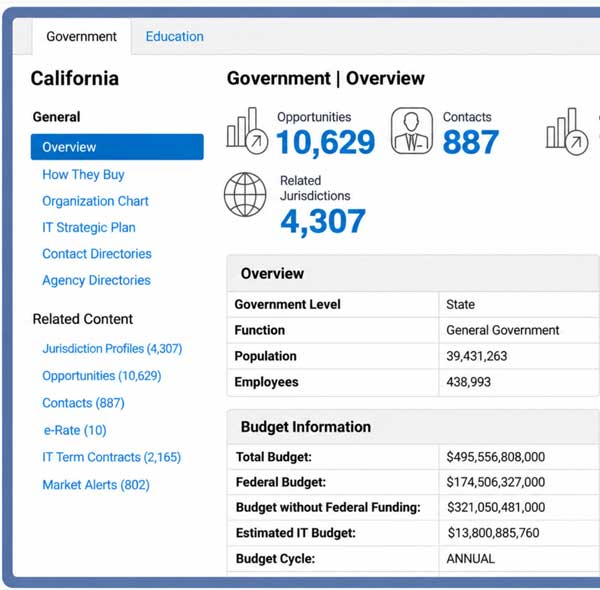The image size is (600, 590).
Task: Open Contact Directories
Action: coord(97,254)
